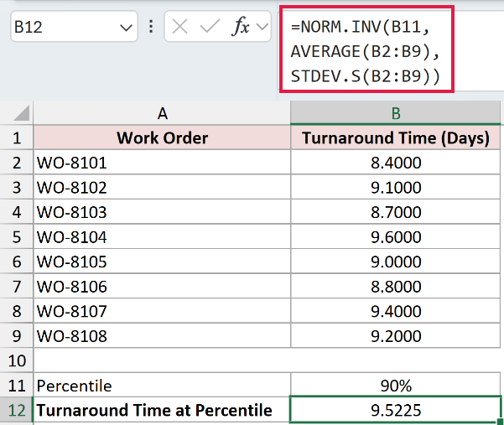Open the Name Box dropdown arrow
Screen dimensions: 504x425
(126, 28)
